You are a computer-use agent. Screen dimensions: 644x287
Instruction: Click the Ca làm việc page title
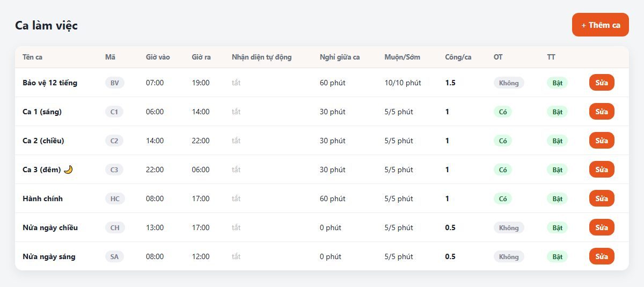pos(46,25)
